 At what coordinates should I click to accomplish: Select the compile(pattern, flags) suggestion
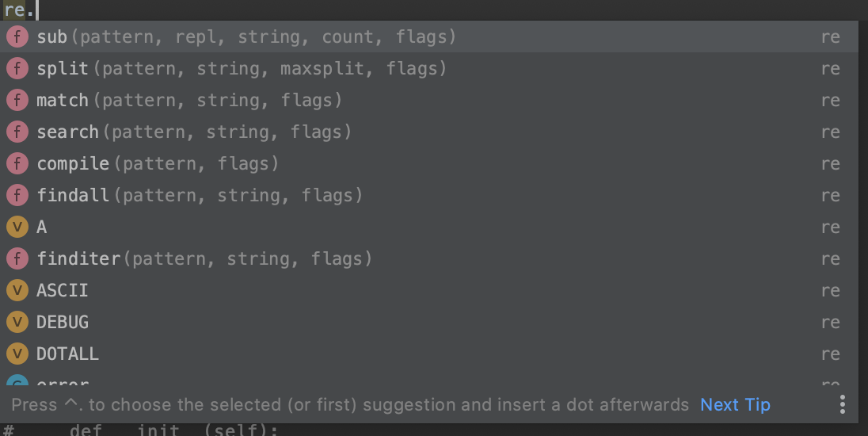[158, 164]
